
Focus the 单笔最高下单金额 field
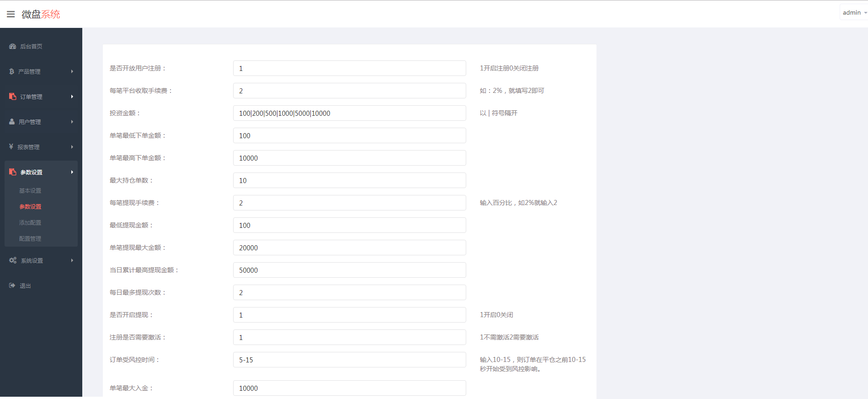[x=350, y=158]
